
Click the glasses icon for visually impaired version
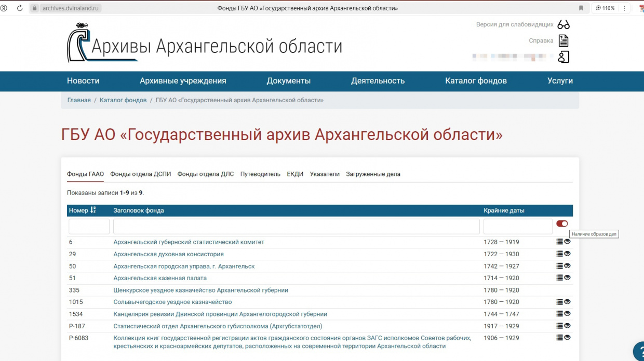tap(563, 24)
